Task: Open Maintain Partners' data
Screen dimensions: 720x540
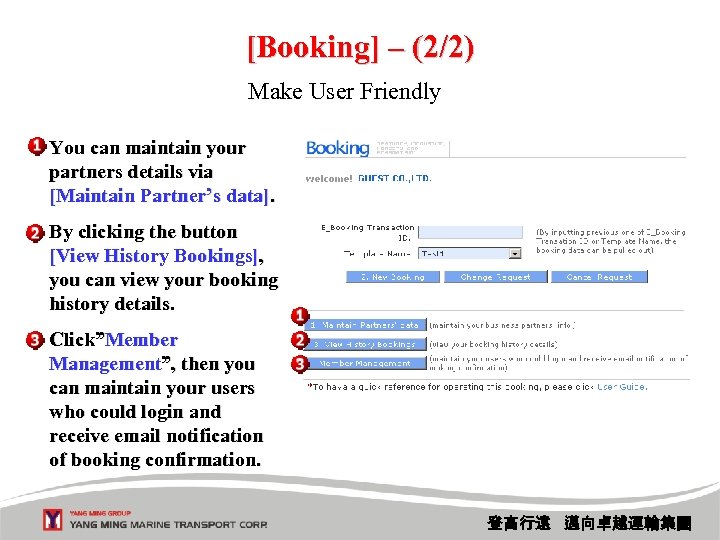Action: 365,325
